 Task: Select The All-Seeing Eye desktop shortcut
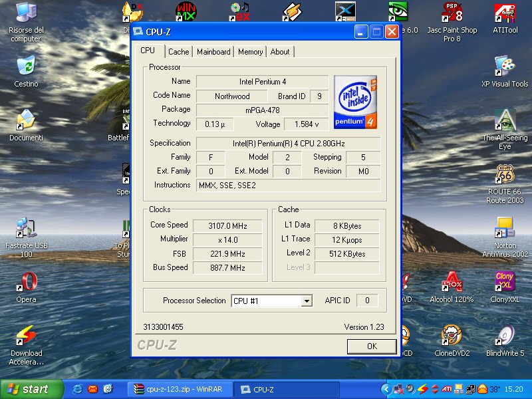coord(505,130)
